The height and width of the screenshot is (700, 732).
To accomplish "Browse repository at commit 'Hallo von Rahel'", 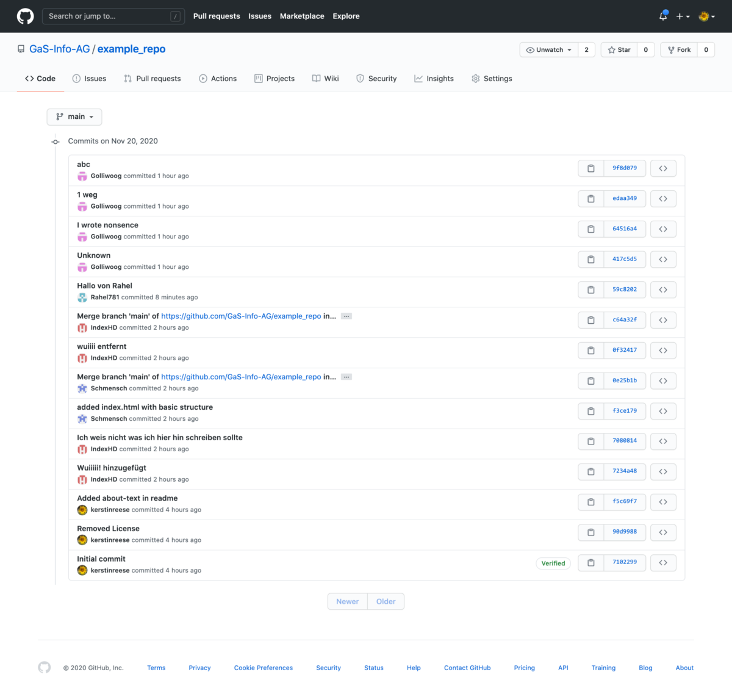I will pos(663,289).
